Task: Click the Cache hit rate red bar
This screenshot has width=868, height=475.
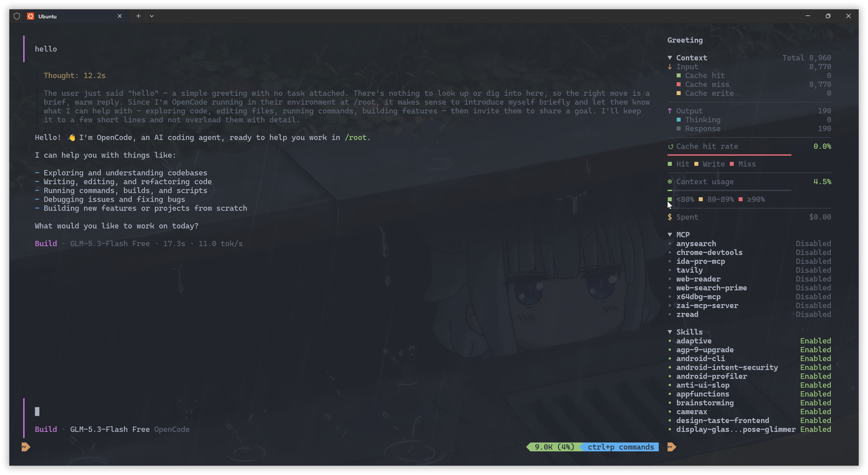Action: [x=729, y=155]
